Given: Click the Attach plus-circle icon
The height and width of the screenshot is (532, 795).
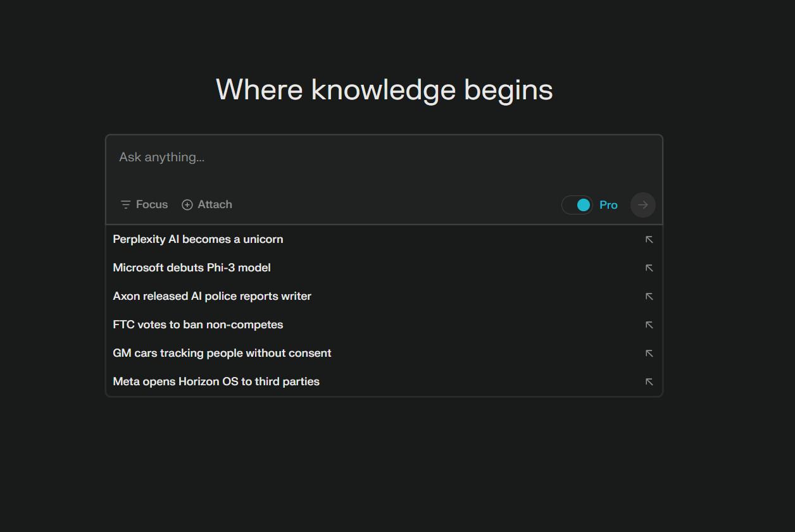Looking at the screenshot, I should click(x=187, y=204).
